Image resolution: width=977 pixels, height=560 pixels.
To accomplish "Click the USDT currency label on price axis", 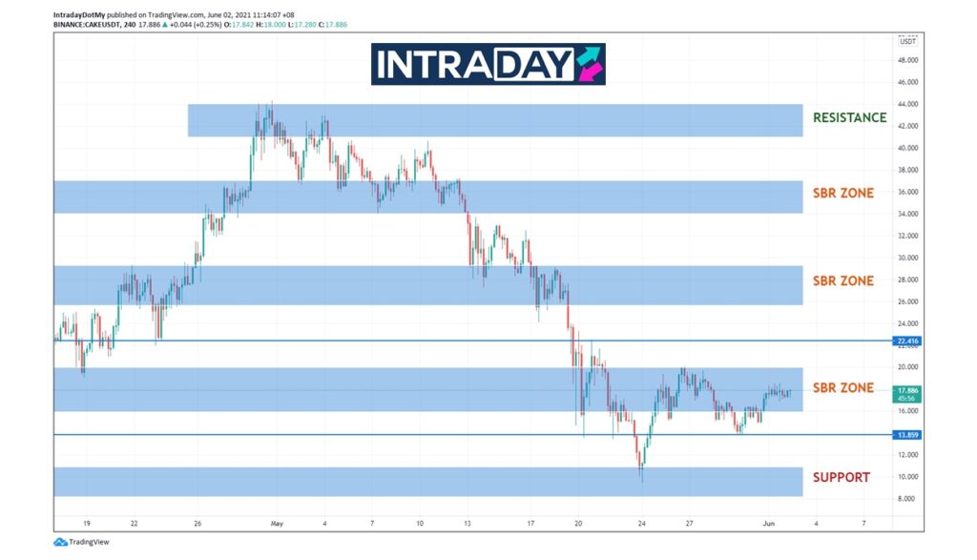I will [x=907, y=41].
